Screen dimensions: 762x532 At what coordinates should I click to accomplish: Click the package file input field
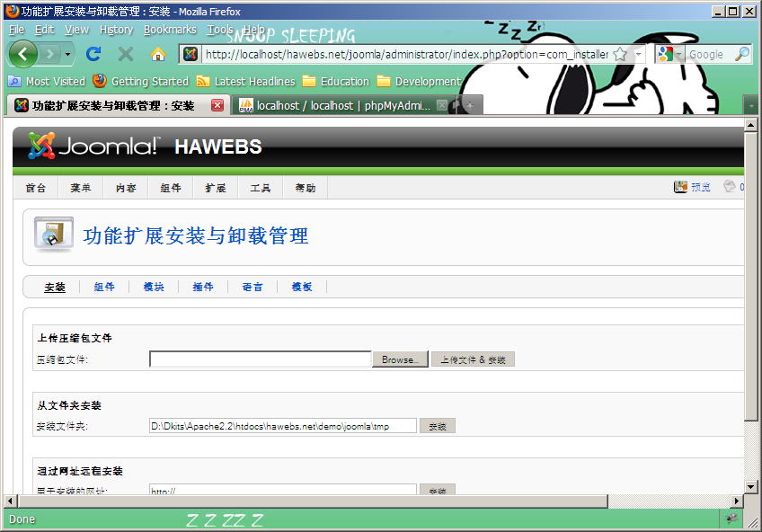[x=260, y=359]
